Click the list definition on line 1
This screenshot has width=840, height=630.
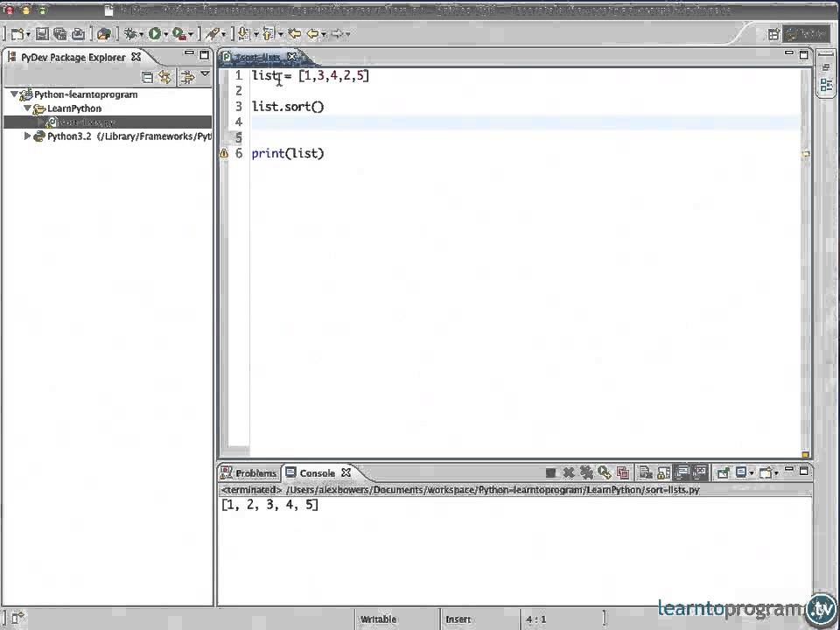tap(311, 75)
